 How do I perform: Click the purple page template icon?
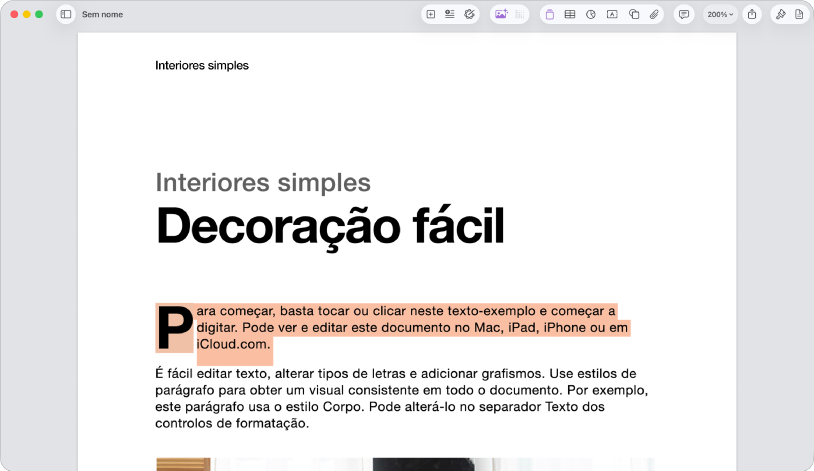coord(550,15)
